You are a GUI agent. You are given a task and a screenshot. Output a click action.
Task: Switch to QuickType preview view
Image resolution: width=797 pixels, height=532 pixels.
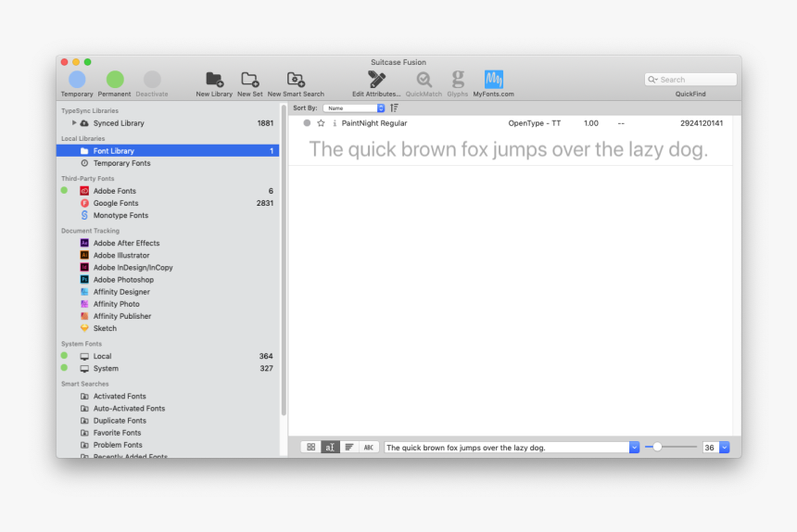coord(330,447)
